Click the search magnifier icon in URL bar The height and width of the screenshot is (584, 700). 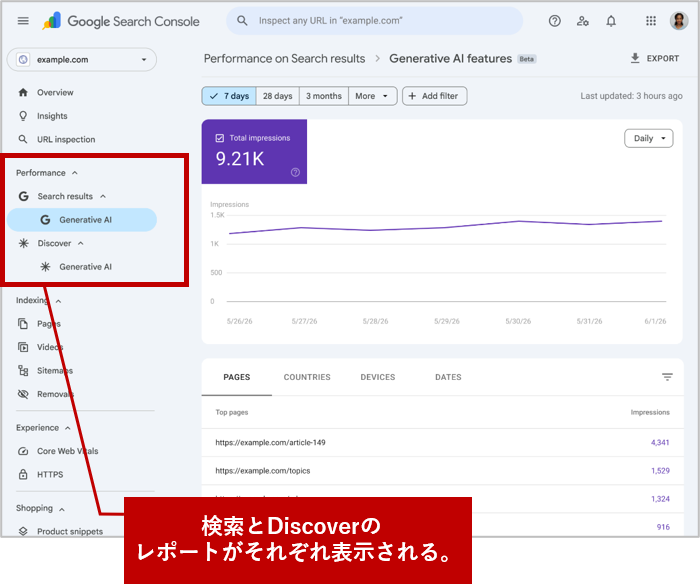click(242, 21)
